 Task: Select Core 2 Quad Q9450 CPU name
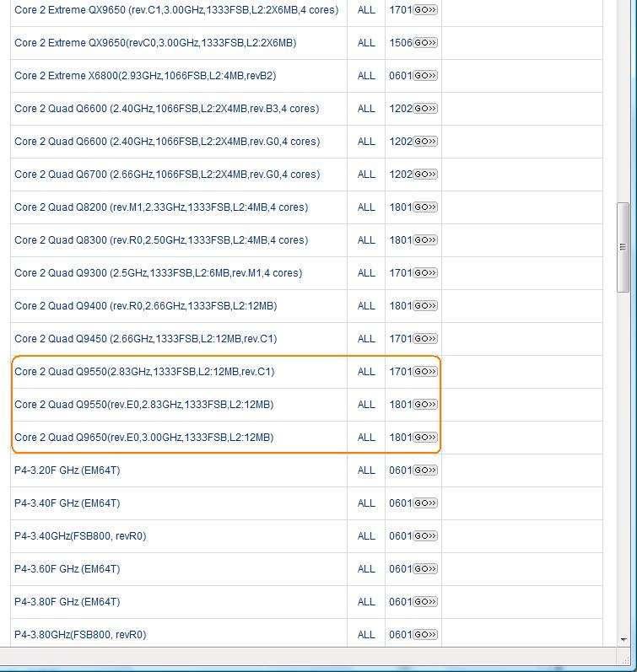[146, 339]
